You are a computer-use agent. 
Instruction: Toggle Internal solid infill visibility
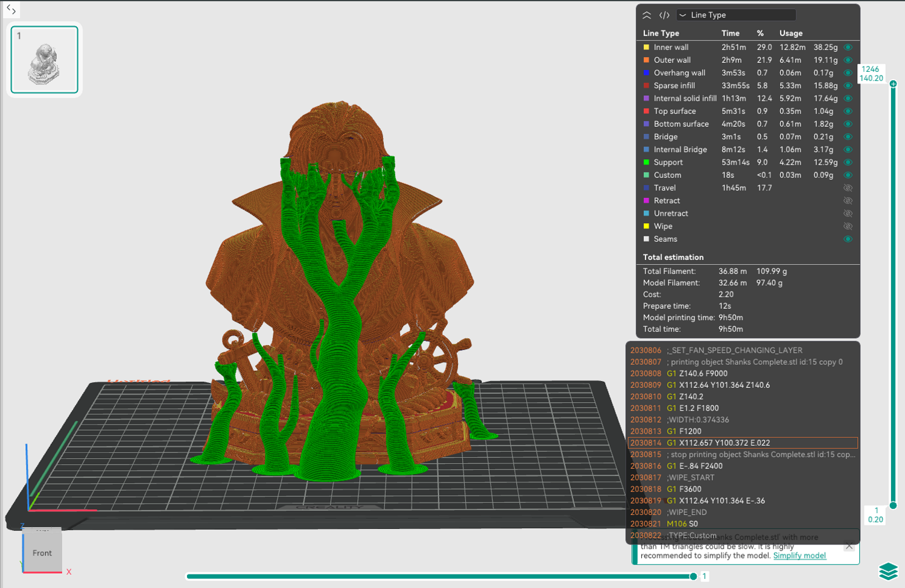pyautogui.click(x=848, y=98)
